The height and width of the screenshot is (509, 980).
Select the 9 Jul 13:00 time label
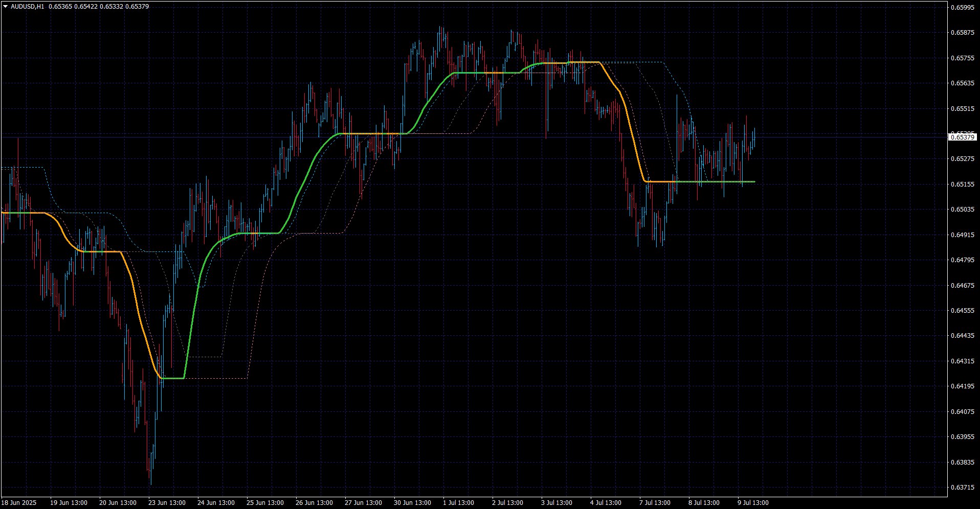click(753, 503)
